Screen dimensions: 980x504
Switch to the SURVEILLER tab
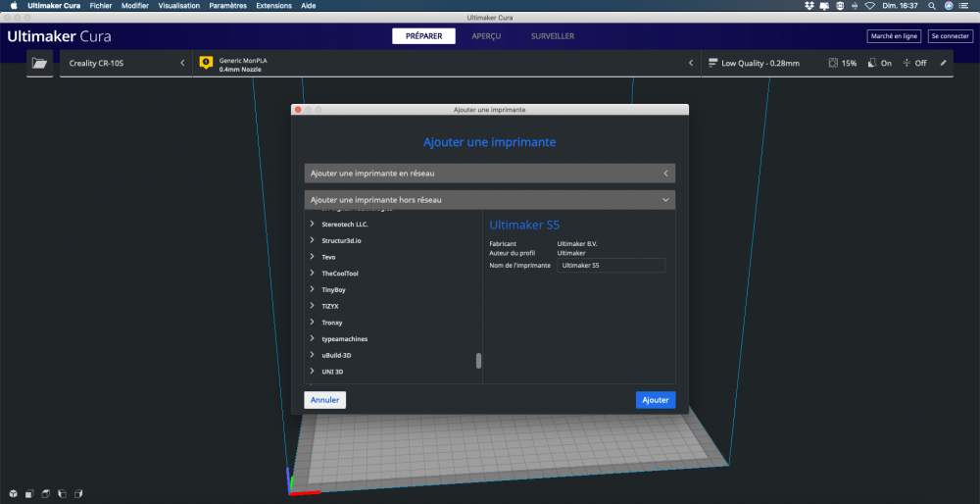553,36
